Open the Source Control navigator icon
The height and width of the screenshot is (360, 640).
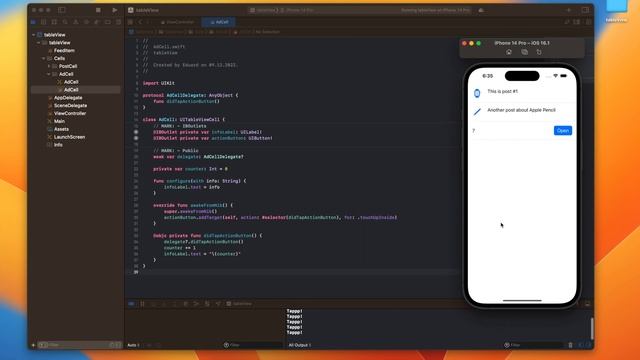[44, 22]
